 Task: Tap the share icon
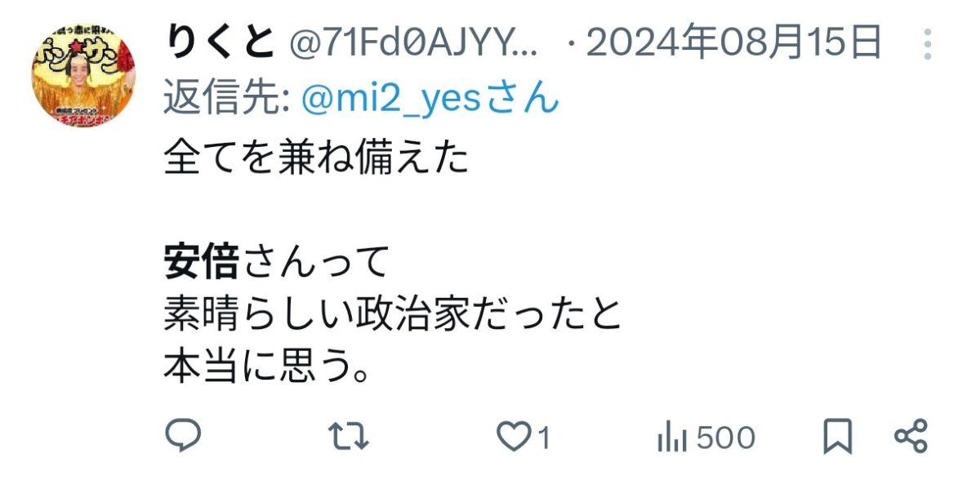click(911, 437)
